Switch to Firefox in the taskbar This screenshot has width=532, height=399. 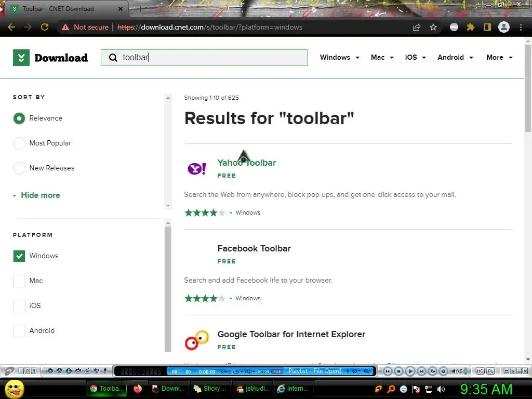tap(137, 389)
